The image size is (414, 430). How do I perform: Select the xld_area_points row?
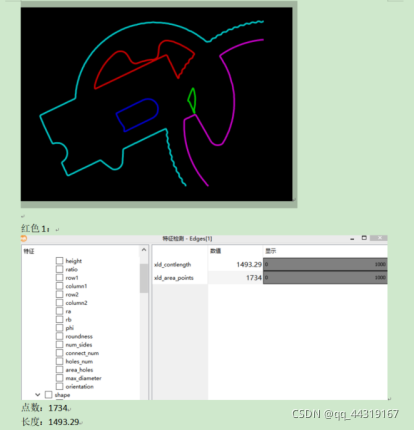click(x=270, y=278)
